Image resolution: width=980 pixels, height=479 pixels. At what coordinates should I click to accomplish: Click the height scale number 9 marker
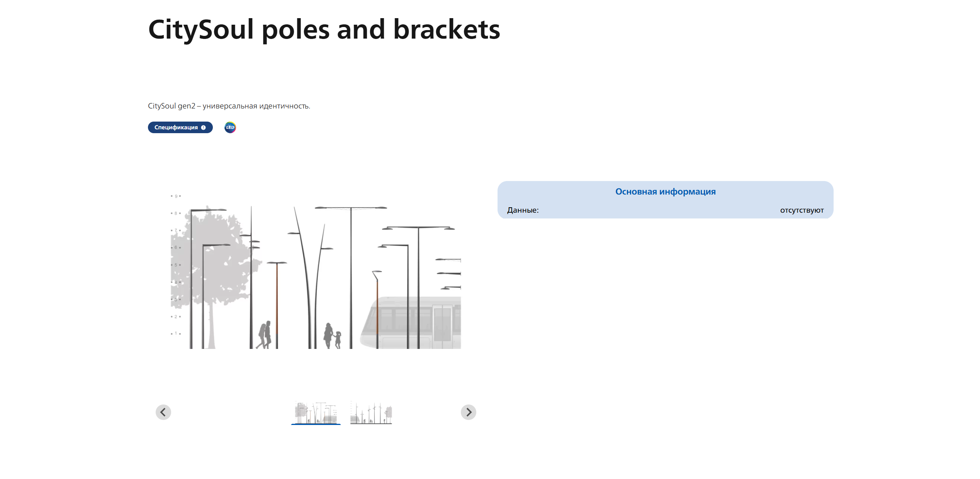point(176,196)
